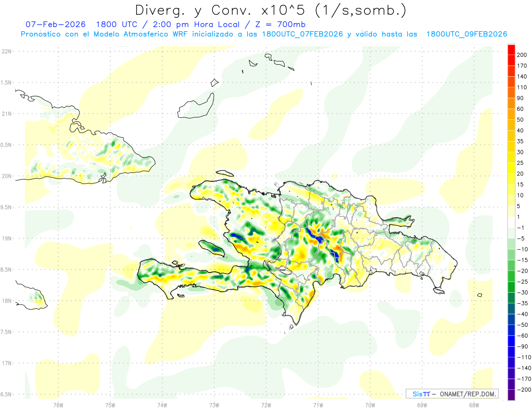Click the "-20" color scale label
The height and width of the screenshot is (411, 532).
[523, 271]
